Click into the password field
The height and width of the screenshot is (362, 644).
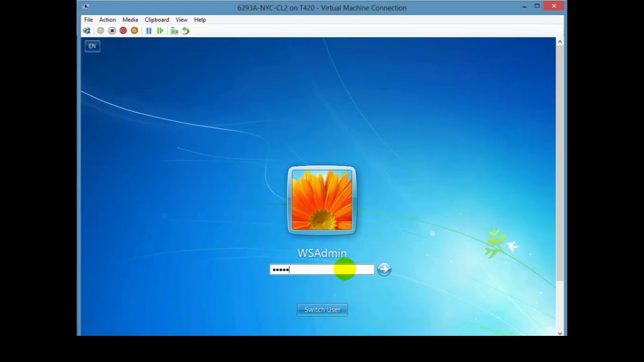pos(322,269)
